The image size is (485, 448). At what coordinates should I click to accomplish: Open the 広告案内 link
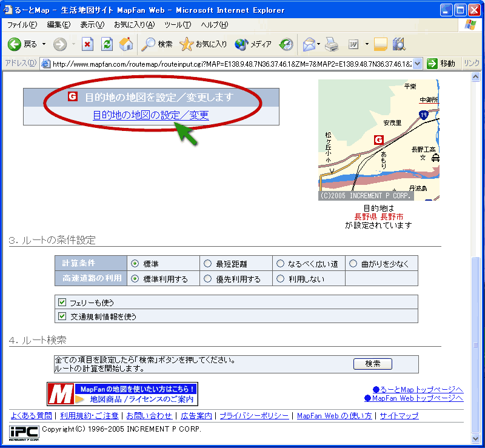(196, 416)
